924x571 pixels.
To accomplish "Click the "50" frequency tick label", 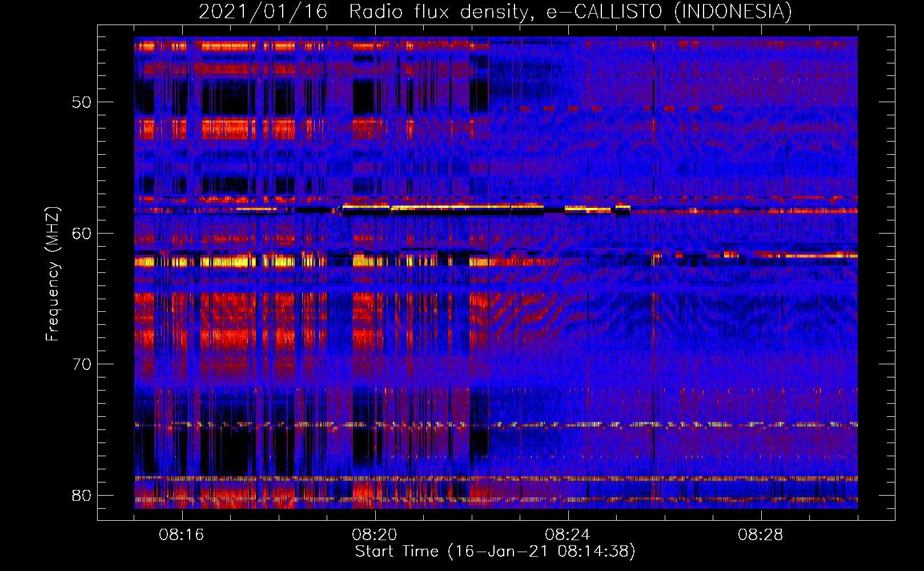I will [82, 103].
